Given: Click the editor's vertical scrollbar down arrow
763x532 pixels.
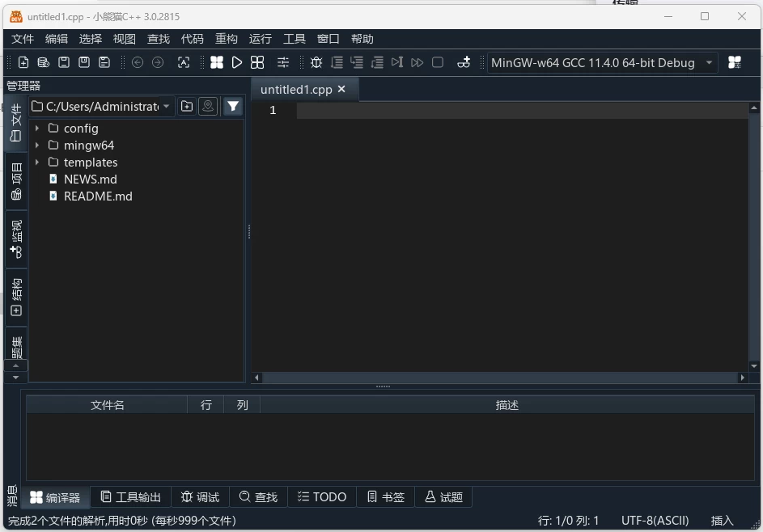Looking at the screenshot, I should [x=753, y=365].
